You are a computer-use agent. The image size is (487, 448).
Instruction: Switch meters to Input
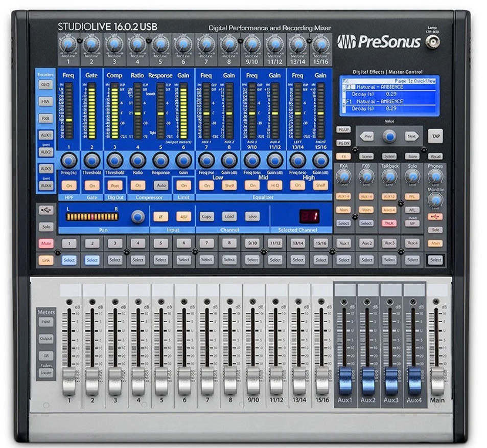tap(46, 322)
